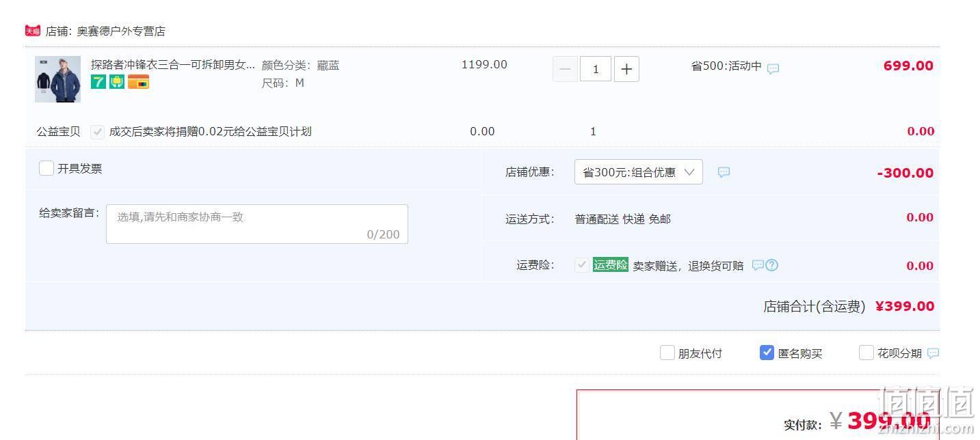Image resolution: width=980 pixels, height=440 pixels.
Task: Click the item subtotal 699.00
Action: 908,66
